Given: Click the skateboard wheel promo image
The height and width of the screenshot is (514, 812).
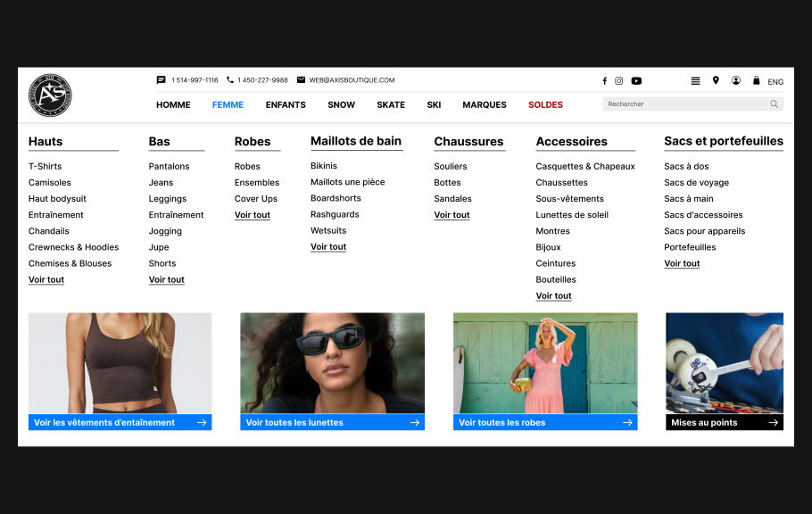Looking at the screenshot, I should [724, 362].
